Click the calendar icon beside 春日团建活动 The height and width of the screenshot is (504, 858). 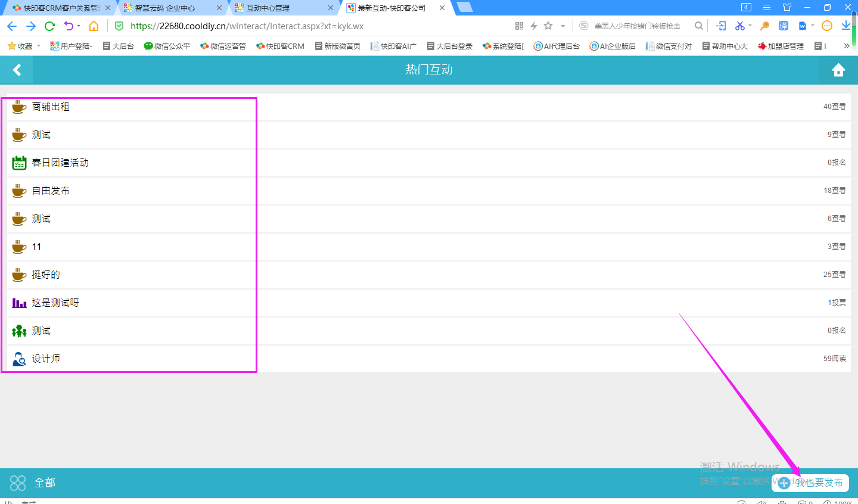19,163
